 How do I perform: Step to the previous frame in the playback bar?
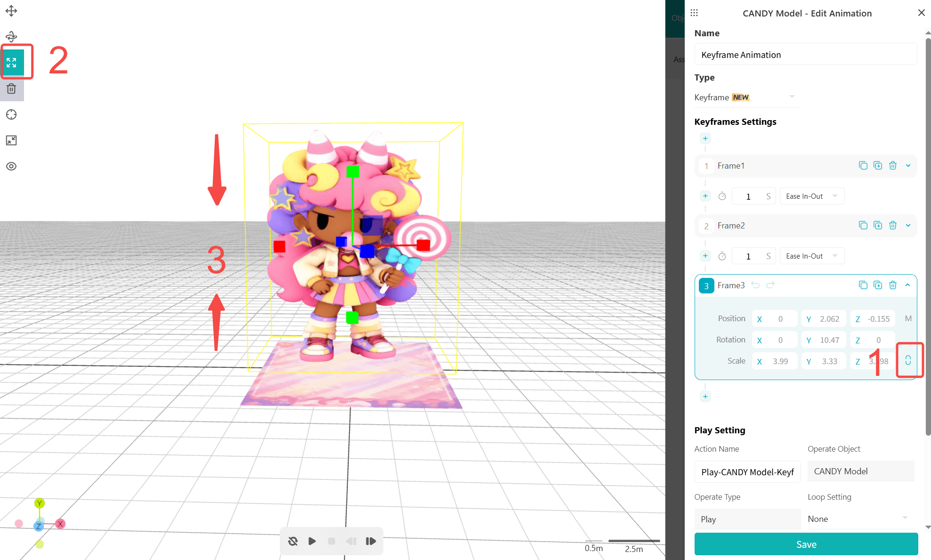(351, 541)
